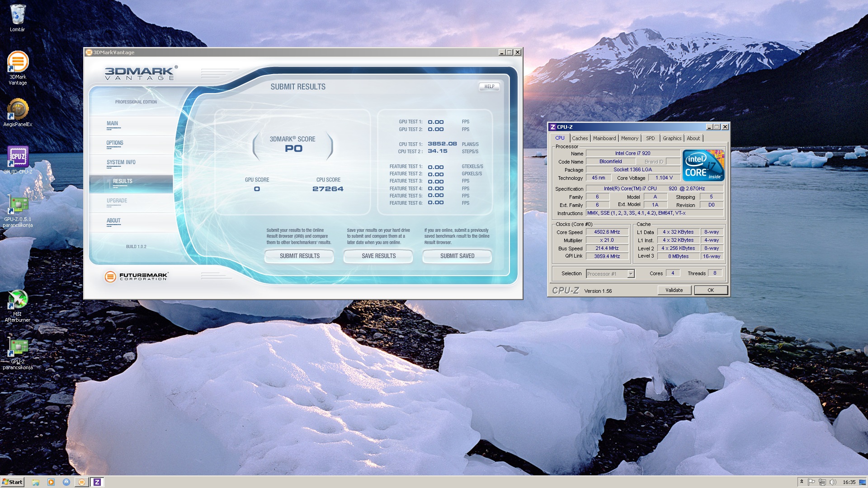The image size is (868, 488).
Task: Click the Core Speed value 4502.6 MHz
Action: 607,232
